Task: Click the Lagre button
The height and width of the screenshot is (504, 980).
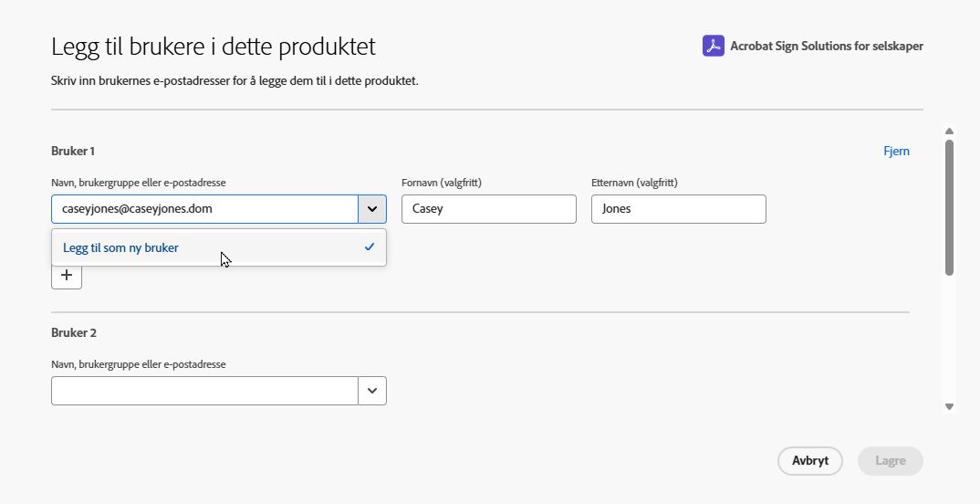Action: (890, 461)
